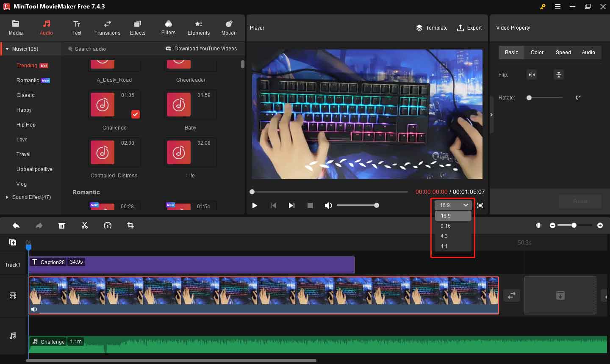Open the Effects tab
The height and width of the screenshot is (364, 610).
pos(138,28)
